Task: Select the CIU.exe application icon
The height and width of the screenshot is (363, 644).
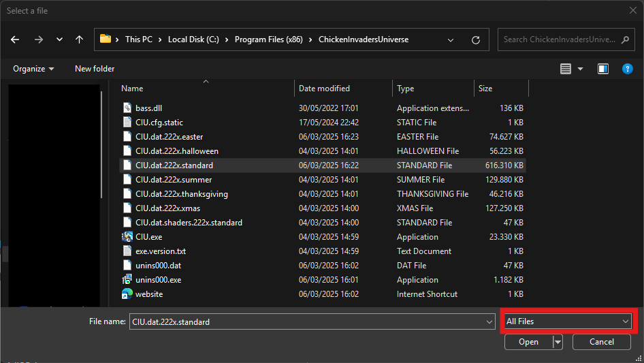Action: click(127, 237)
